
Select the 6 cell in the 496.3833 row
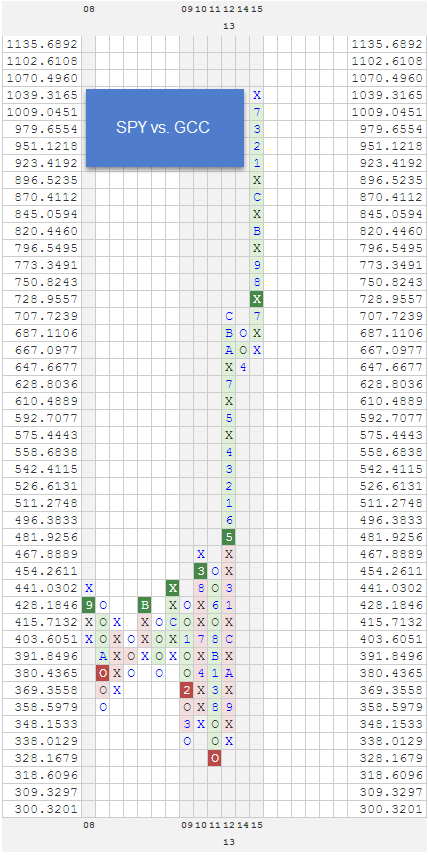click(x=229, y=520)
